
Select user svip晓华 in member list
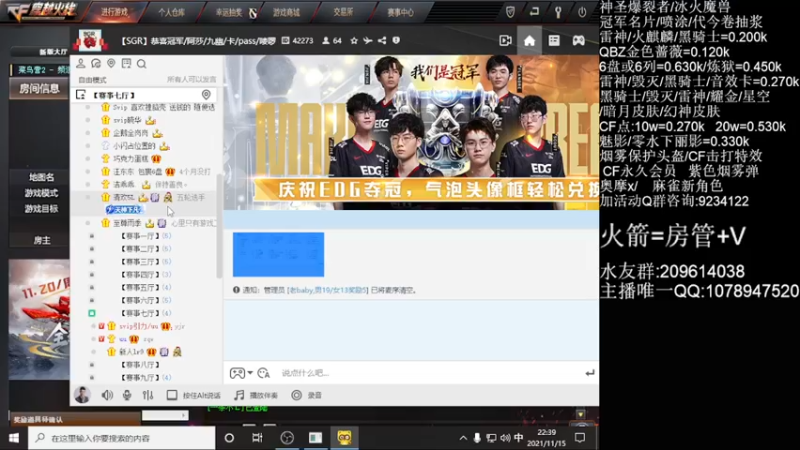coord(127,120)
